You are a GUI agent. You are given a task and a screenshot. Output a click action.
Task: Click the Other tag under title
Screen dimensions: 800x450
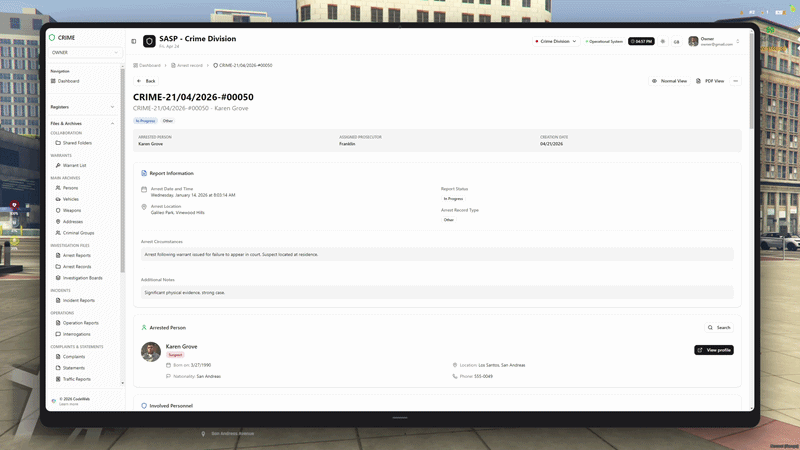168,121
